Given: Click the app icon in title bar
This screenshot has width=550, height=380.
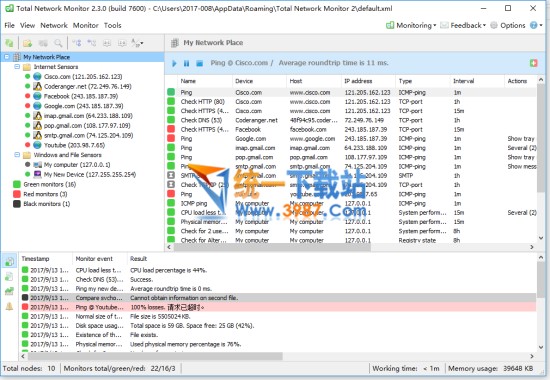Looking at the screenshot, I should click(x=9, y=8).
